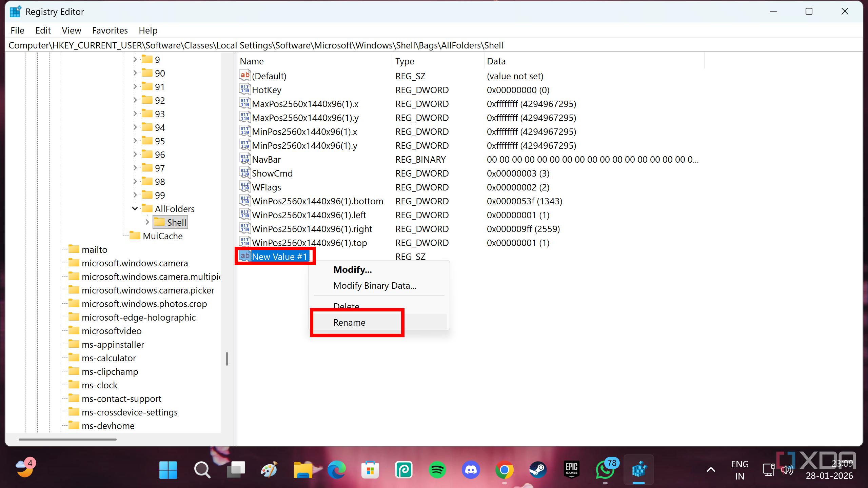Expand registry key 99
The image size is (868, 488).
pos(135,195)
